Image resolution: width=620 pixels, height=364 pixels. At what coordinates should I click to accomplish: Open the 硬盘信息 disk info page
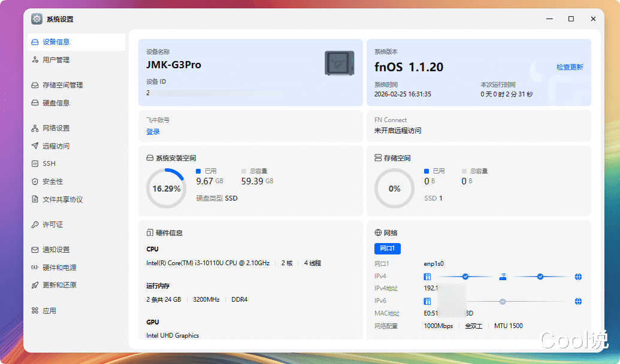56,103
